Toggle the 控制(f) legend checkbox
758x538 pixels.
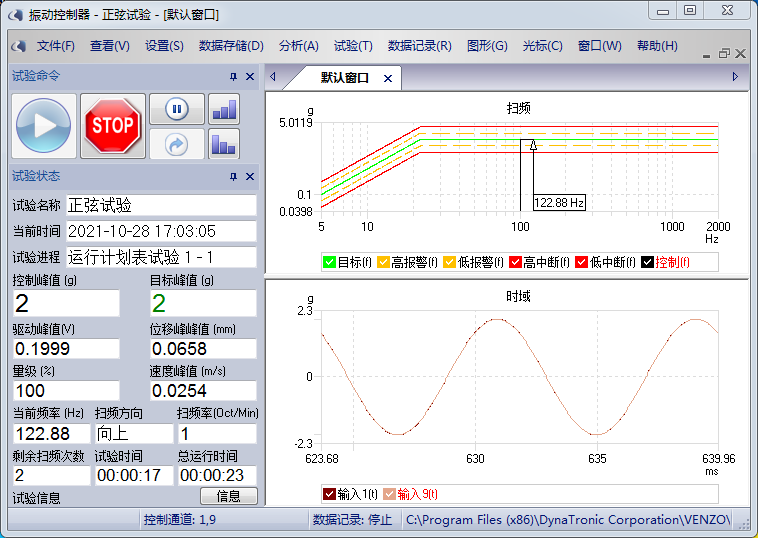[647, 262]
